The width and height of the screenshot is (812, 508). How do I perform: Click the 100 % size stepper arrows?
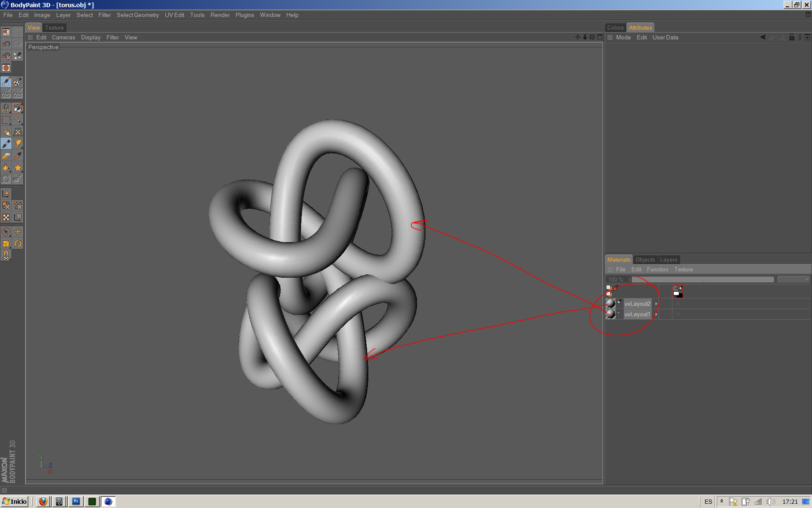click(629, 279)
